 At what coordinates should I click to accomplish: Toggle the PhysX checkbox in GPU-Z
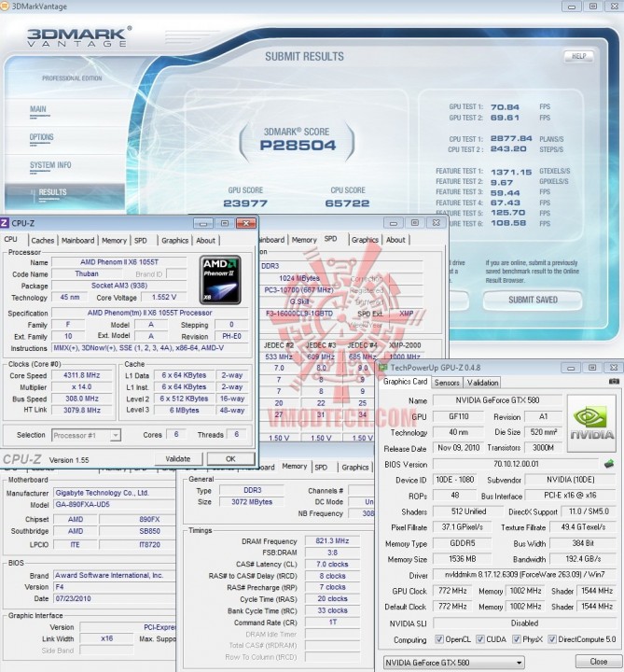point(517,639)
